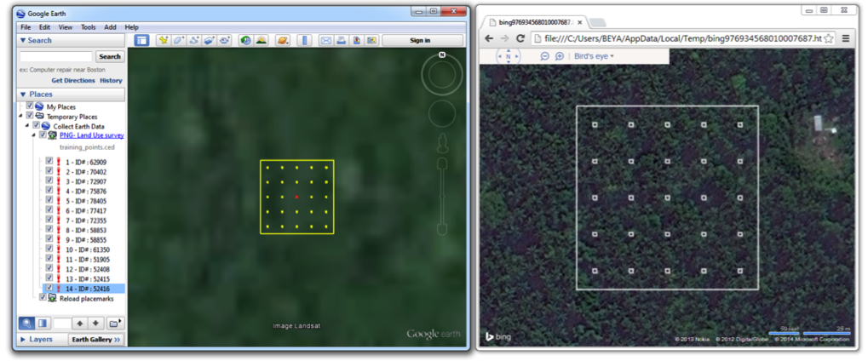
Task: Collapse the Places panel header
Action: click(x=72, y=95)
